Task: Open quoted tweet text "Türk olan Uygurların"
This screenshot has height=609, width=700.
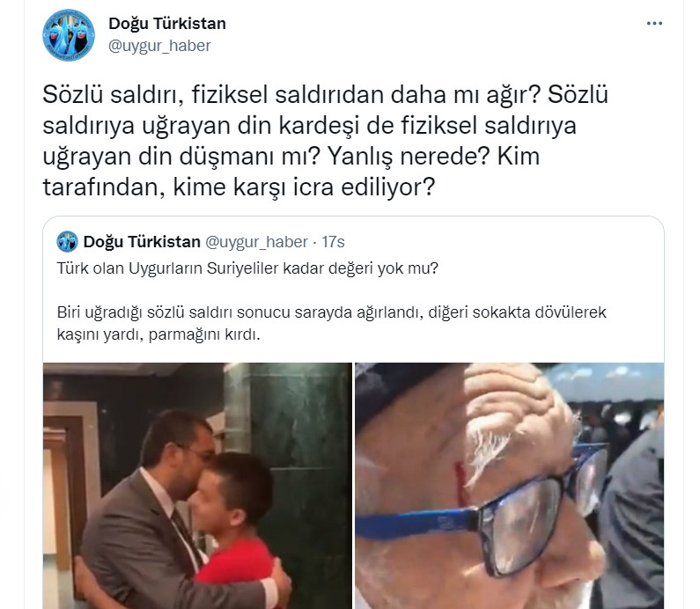Action: point(247,268)
